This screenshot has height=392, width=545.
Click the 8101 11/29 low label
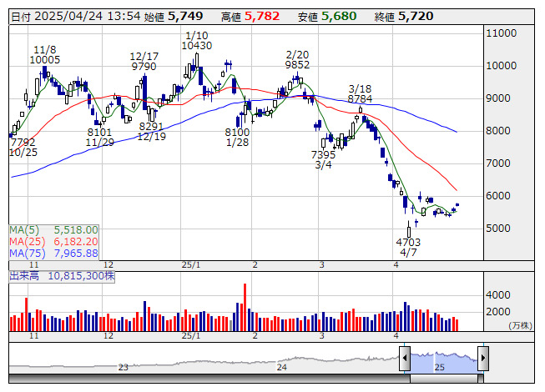tap(100, 138)
